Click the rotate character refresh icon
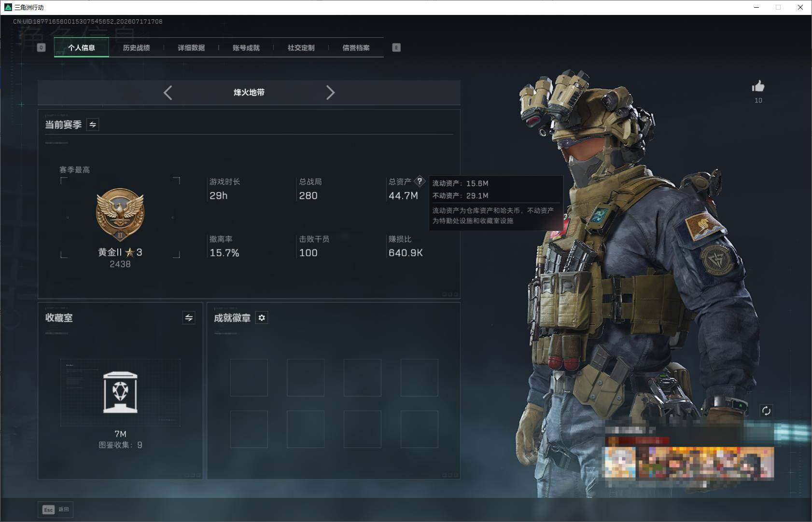Image resolution: width=812 pixels, height=522 pixels. click(x=766, y=411)
